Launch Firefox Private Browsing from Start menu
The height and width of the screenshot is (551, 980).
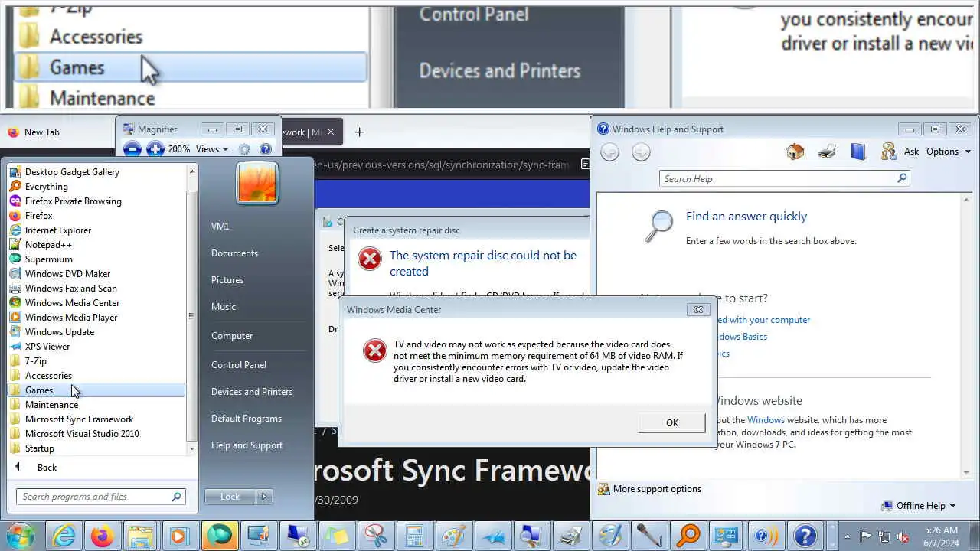[x=96, y=201]
